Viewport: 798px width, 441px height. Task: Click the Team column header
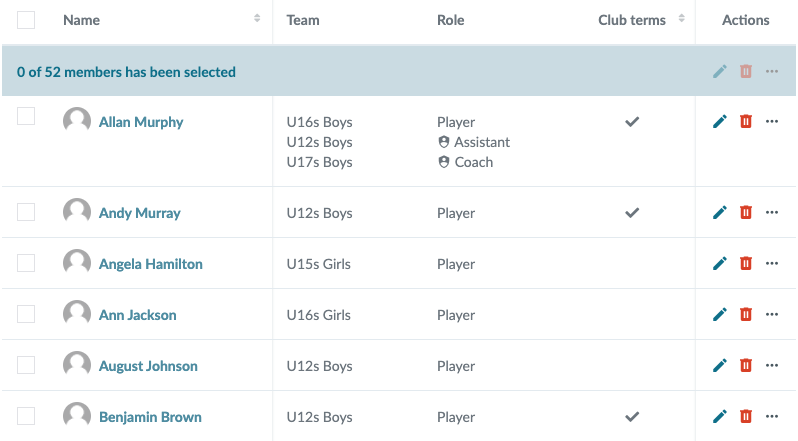(303, 20)
